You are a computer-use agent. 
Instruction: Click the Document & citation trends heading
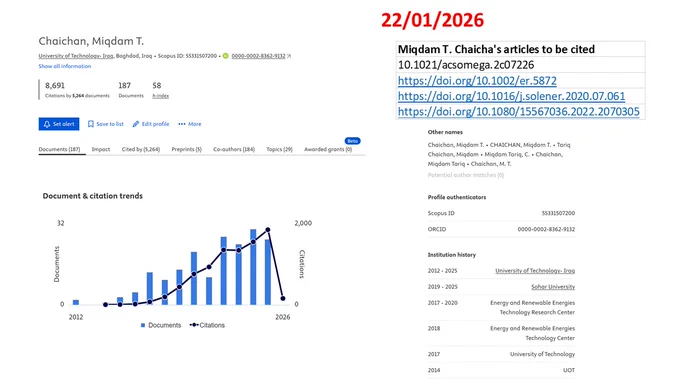[92, 196]
